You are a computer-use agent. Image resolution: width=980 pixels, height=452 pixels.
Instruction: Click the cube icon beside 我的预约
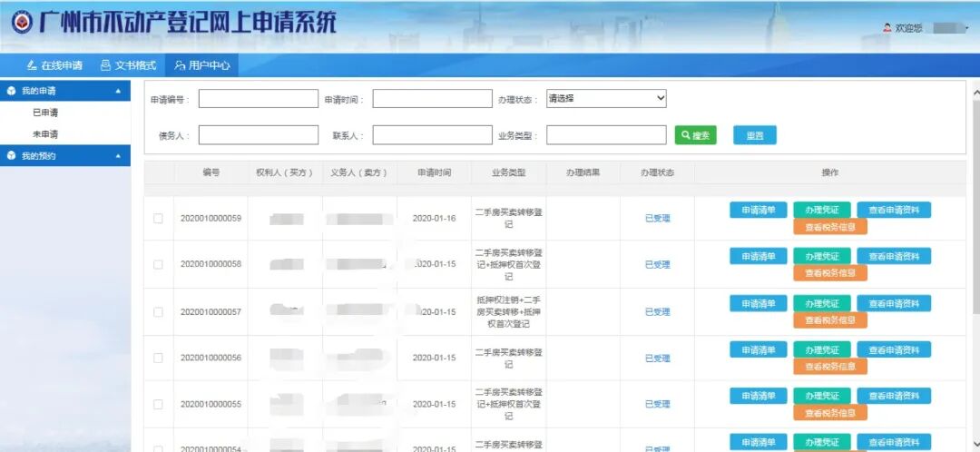pyautogui.click(x=11, y=156)
